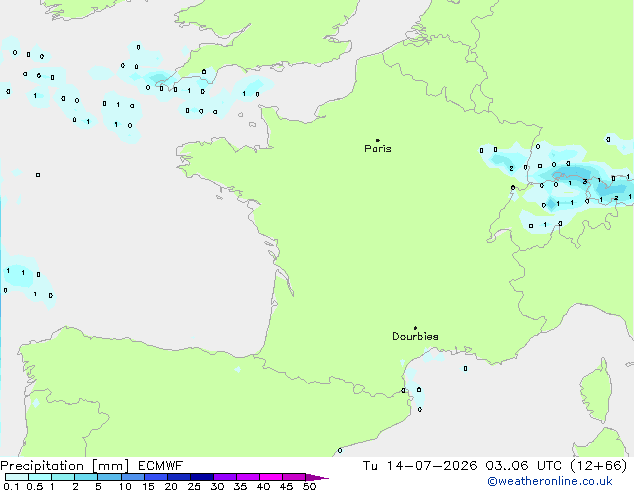Image resolution: width=634 pixels, height=490 pixels.
Task: Click the ECMWF model label
Action: 161,466
